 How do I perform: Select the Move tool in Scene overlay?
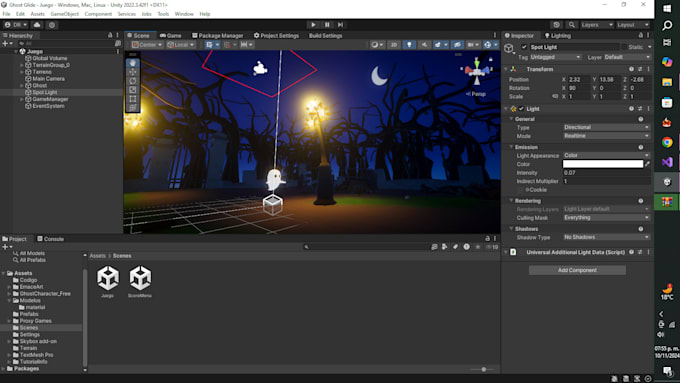(133, 72)
